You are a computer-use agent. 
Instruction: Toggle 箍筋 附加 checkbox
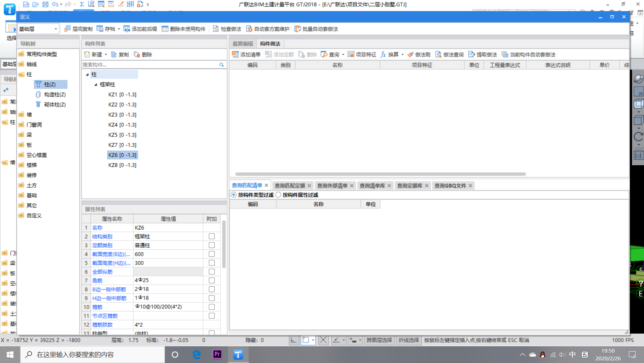pos(212,307)
